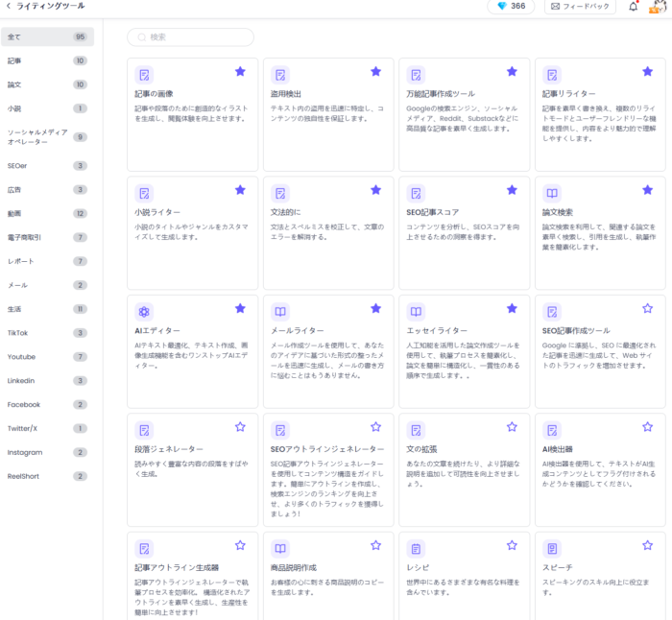Toggle the star on 論文検索 card
The height and width of the screenshot is (620, 672).
click(648, 190)
